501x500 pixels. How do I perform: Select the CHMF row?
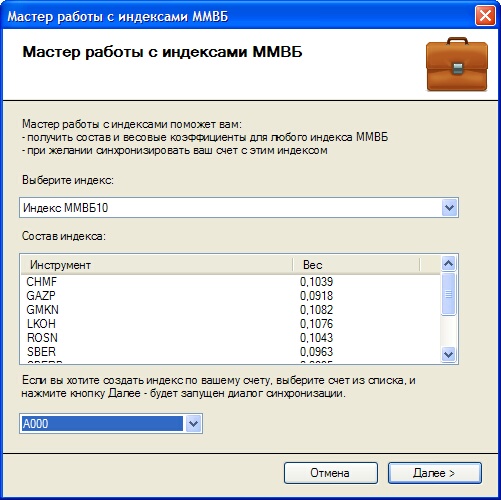click(x=230, y=282)
